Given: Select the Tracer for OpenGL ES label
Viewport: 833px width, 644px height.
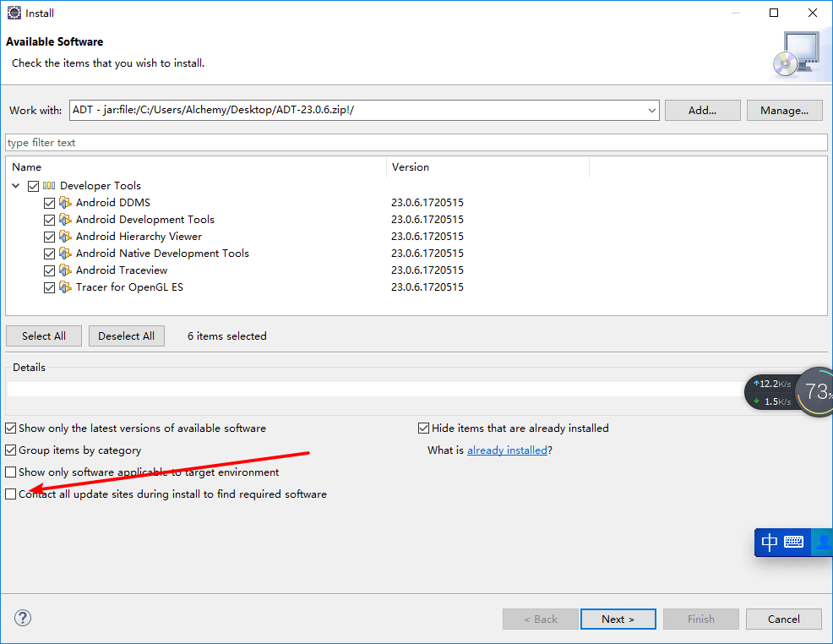Looking at the screenshot, I should coord(129,287).
